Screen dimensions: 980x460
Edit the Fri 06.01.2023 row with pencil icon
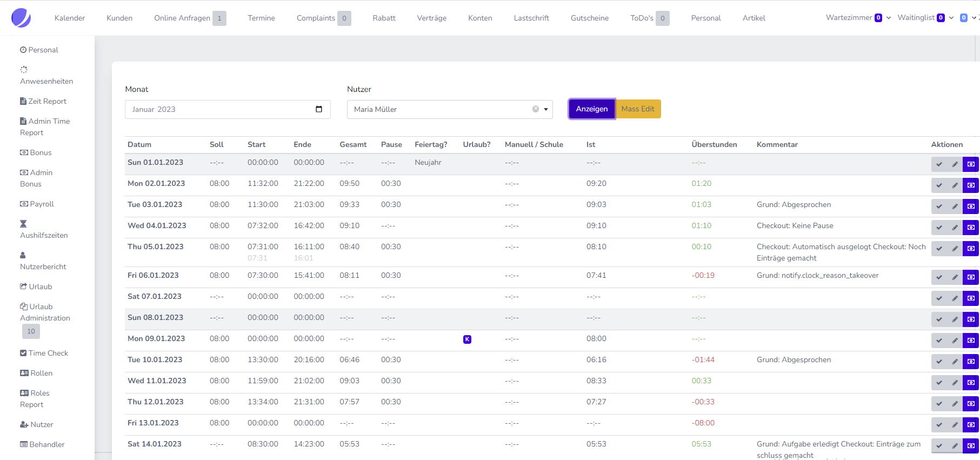[955, 277]
